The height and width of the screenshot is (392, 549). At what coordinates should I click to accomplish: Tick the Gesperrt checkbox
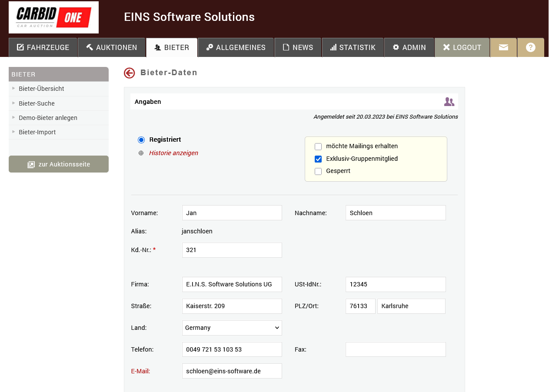(318, 171)
